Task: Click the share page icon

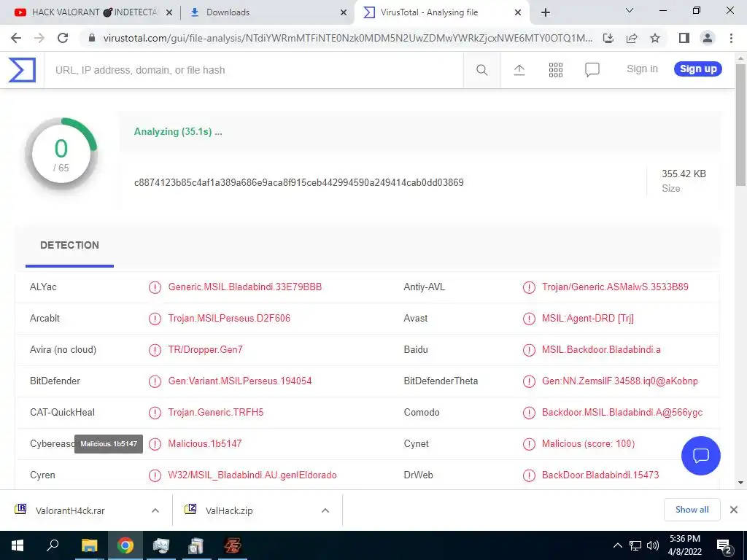Action: (632, 38)
